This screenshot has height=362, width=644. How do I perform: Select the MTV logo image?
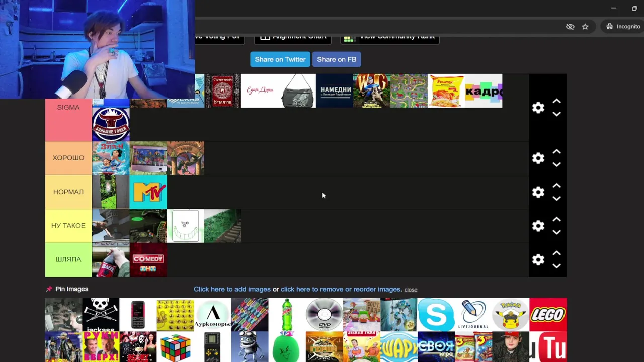[x=148, y=192]
